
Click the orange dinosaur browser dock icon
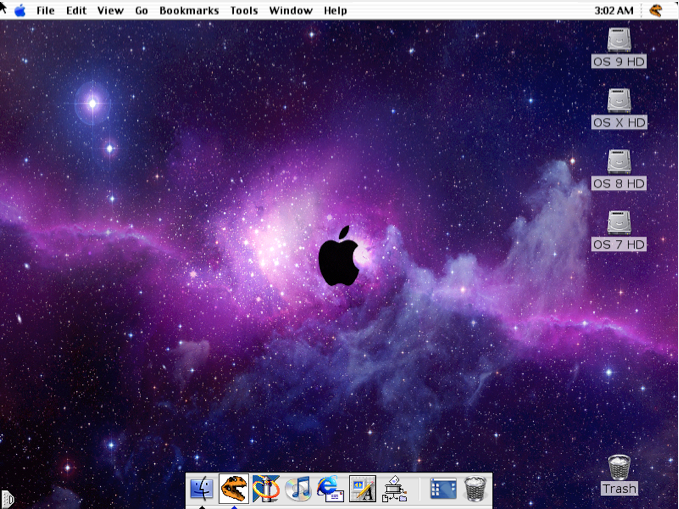[x=234, y=488]
